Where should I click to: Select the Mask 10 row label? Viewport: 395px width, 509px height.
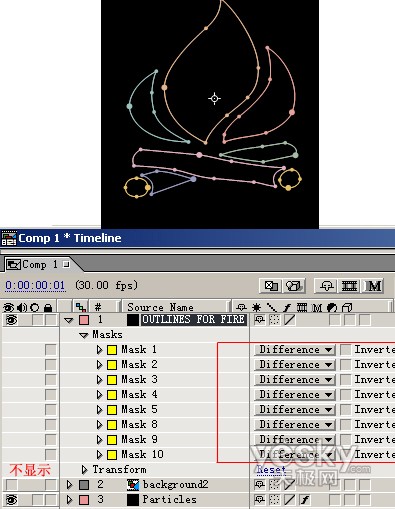click(x=142, y=455)
